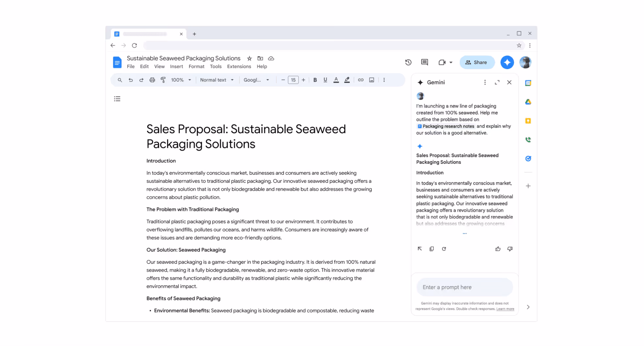The image size is (644, 346).
Task: Open the Format menu
Action: [197, 67]
